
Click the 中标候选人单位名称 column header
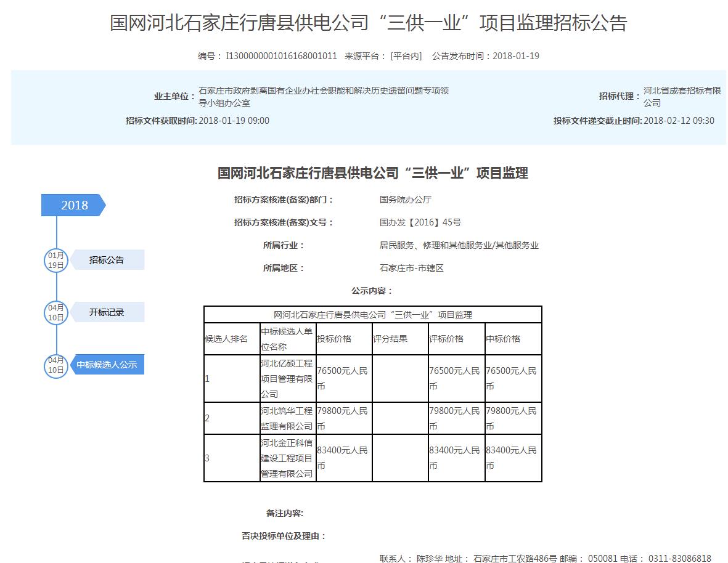[288, 339]
